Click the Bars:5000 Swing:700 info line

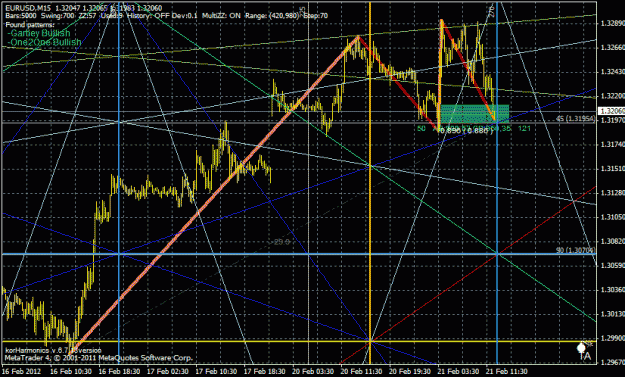[x=167, y=16]
